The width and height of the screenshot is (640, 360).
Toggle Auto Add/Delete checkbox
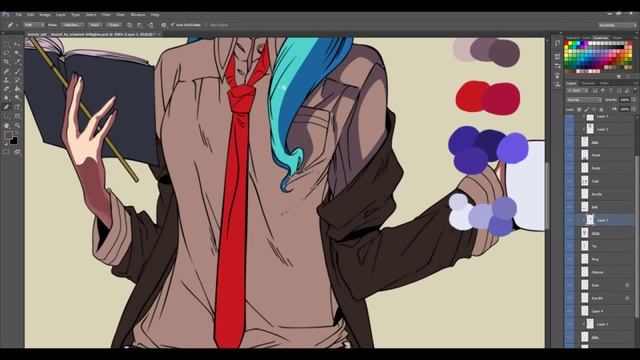click(173, 25)
